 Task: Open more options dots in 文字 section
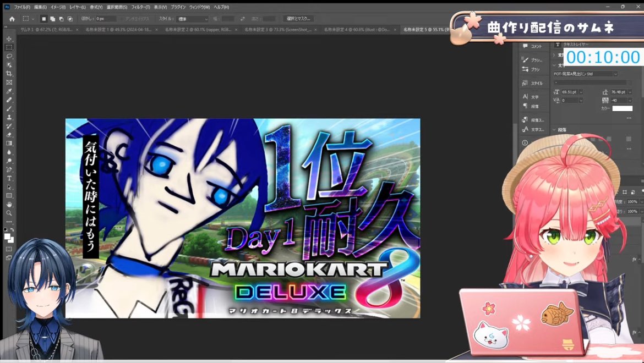(x=629, y=118)
